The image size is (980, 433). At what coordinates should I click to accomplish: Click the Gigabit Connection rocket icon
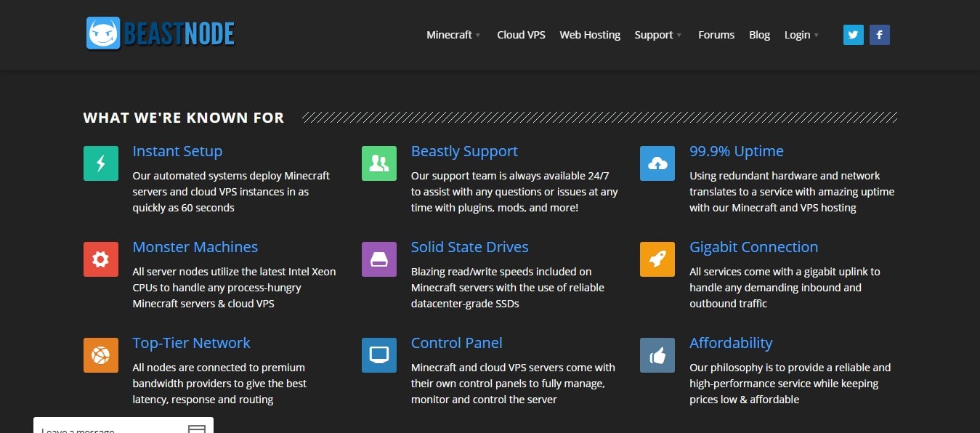pyautogui.click(x=657, y=259)
